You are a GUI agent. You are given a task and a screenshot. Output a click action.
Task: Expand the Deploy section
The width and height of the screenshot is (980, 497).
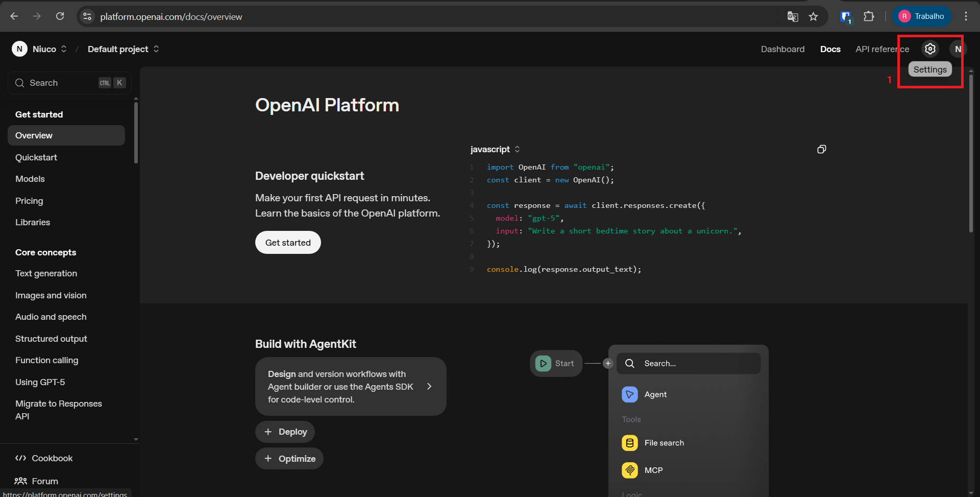coord(285,432)
